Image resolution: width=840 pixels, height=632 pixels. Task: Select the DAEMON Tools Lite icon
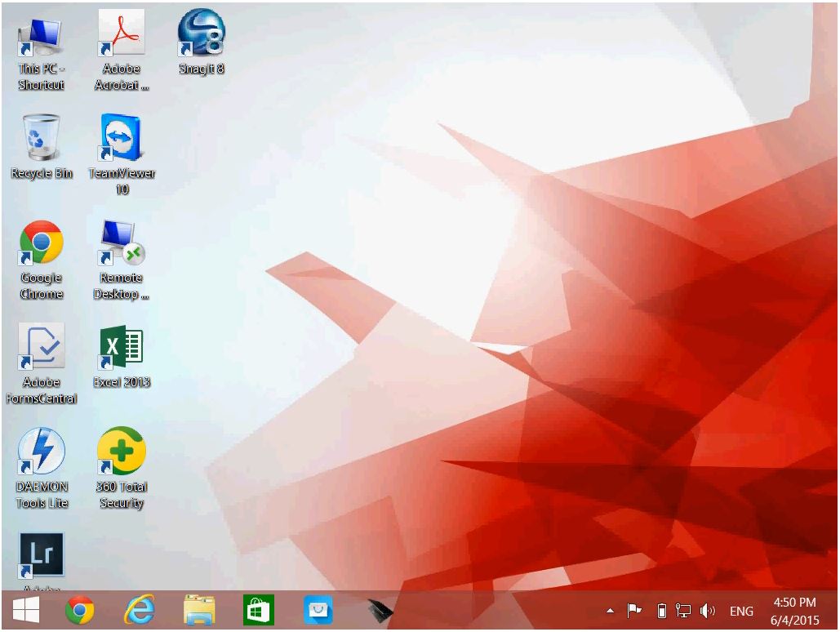[x=41, y=451]
